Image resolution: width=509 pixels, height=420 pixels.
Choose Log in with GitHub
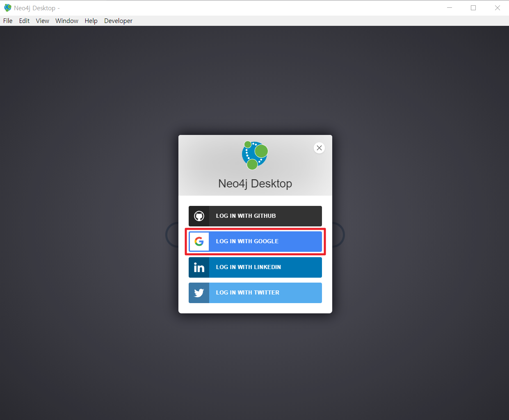coord(255,216)
